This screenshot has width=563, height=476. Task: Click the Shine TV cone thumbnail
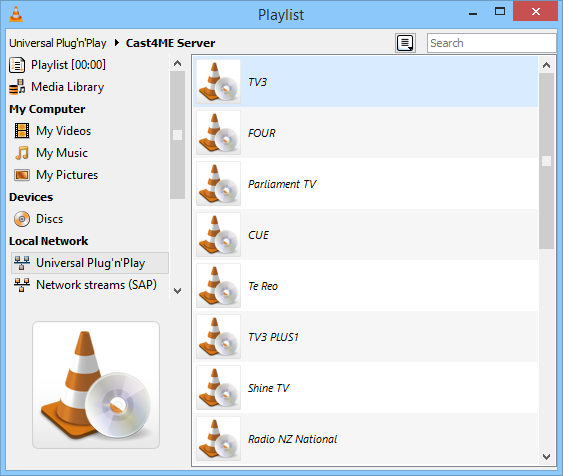coord(218,388)
